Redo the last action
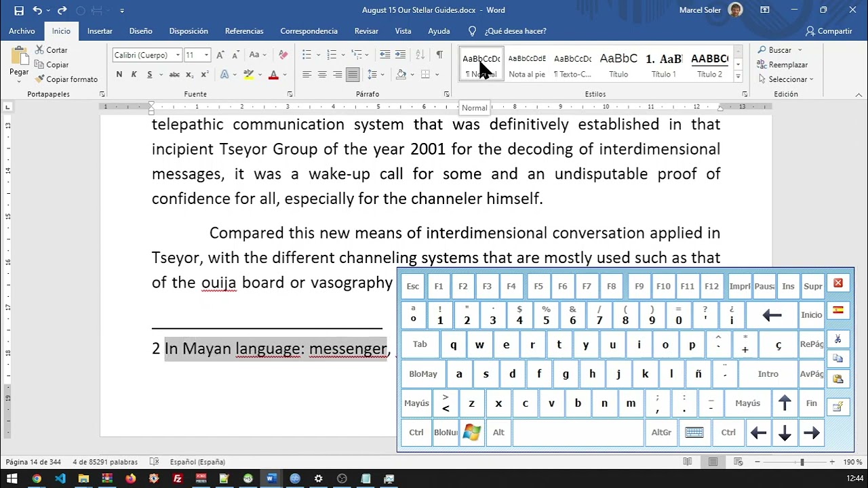868x488 pixels. tap(62, 10)
